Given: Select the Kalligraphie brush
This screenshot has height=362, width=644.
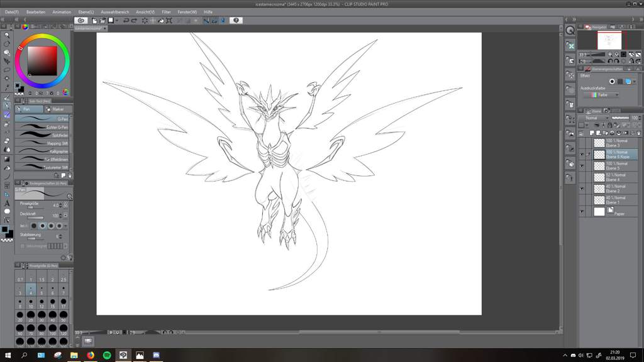Looking at the screenshot, I should click(42, 151).
